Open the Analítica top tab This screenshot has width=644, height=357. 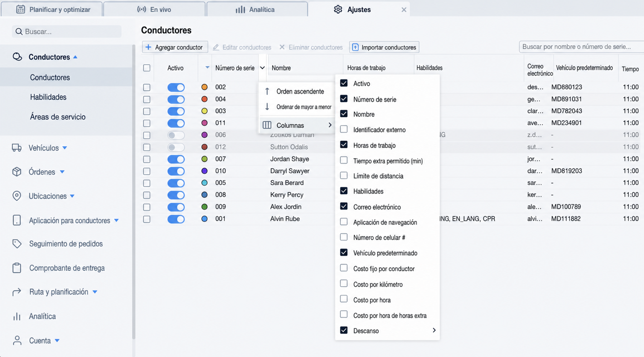coord(257,9)
